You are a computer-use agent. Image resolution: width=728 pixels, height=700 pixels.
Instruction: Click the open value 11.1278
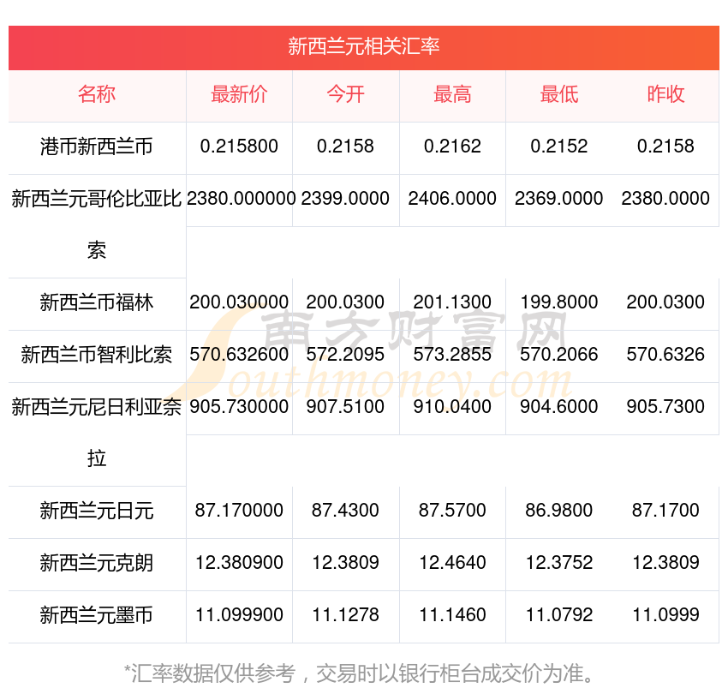coord(345,615)
